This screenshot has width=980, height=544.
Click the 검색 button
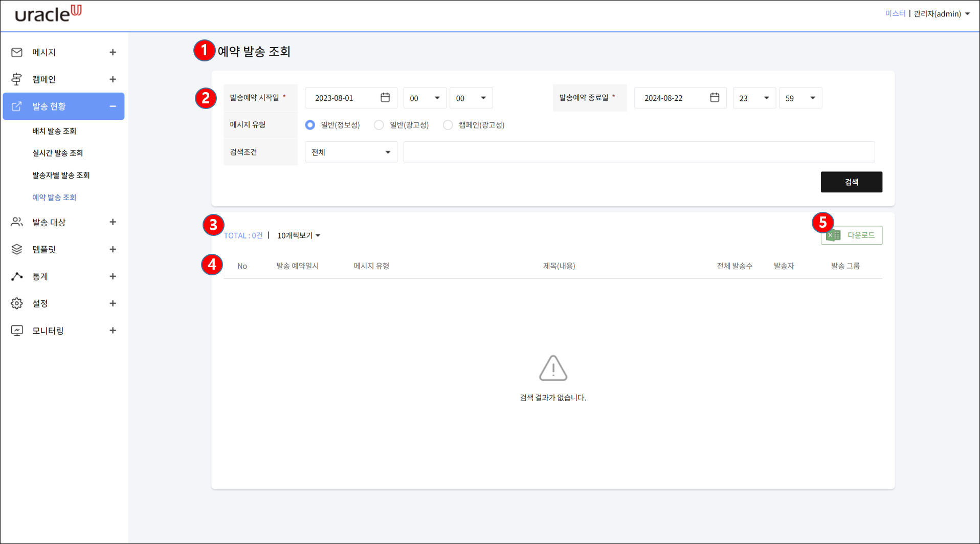852,182
